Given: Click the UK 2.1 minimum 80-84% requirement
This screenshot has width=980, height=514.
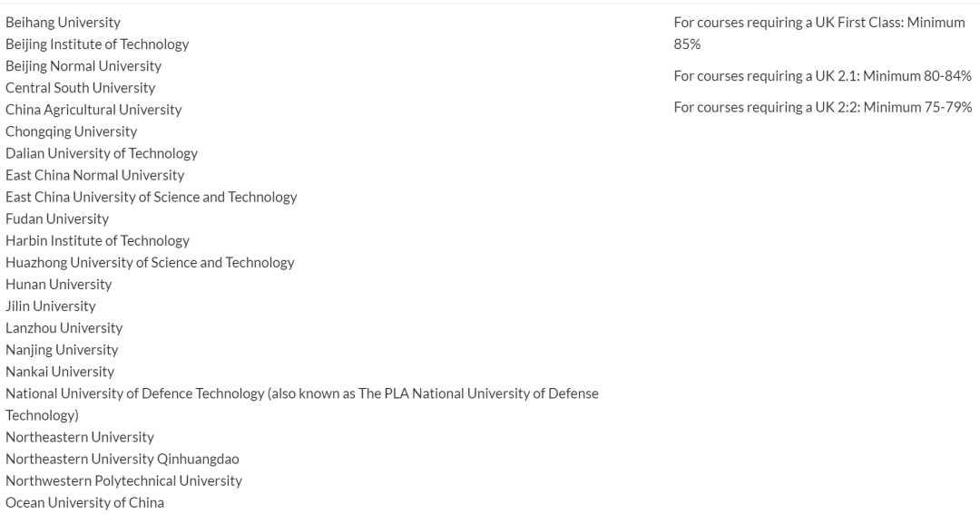Looking at the screenshot, I should point(822,76).
